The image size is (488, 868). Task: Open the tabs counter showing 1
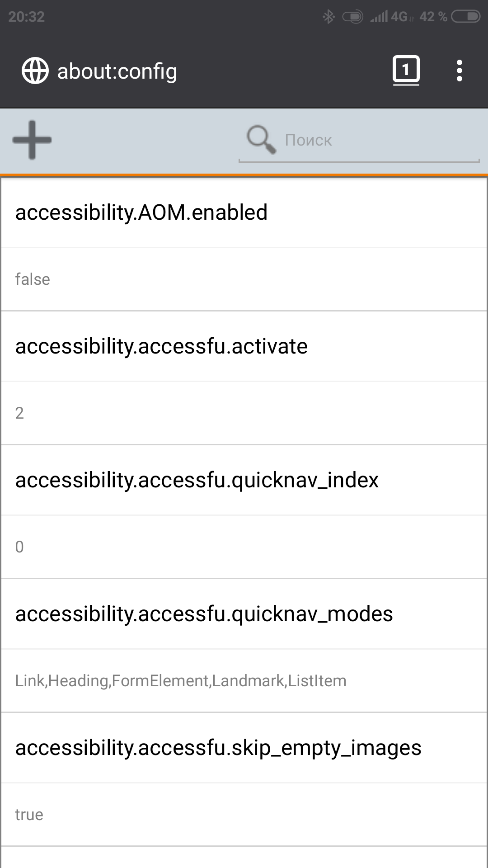[406, 71]
